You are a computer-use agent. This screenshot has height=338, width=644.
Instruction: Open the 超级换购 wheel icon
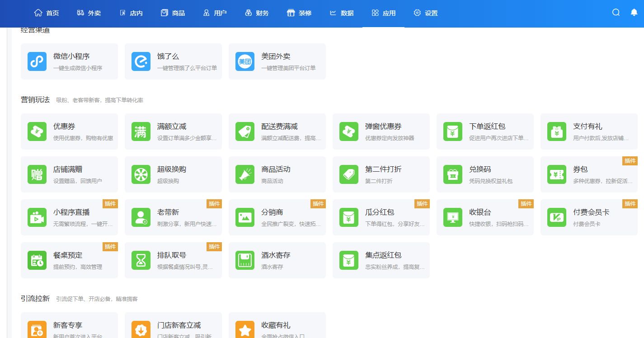pyautogui.click(x=141, y=174)
